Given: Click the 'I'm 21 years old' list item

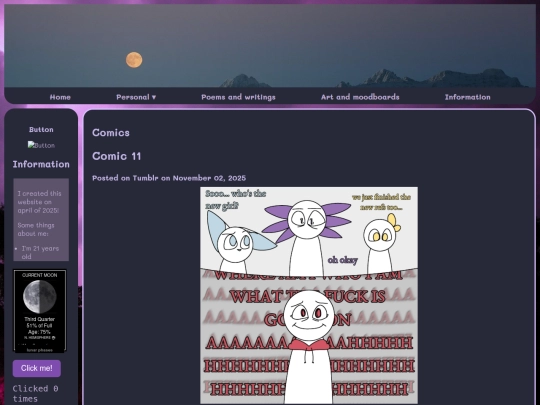Looking at the screenshot, I should (x=40, y=252).
